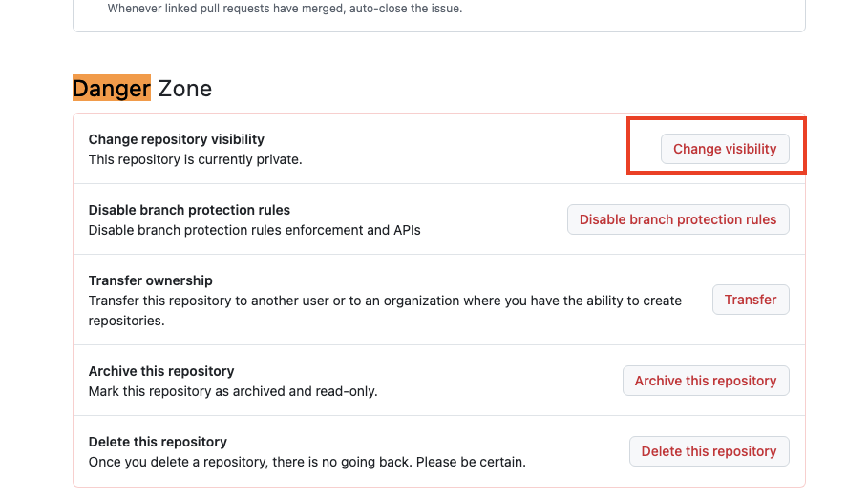This screenshot has height=498, width=868.
Task: Select the bold Archive this repository title
Action: pyautogui.click(x=161, y=371)
